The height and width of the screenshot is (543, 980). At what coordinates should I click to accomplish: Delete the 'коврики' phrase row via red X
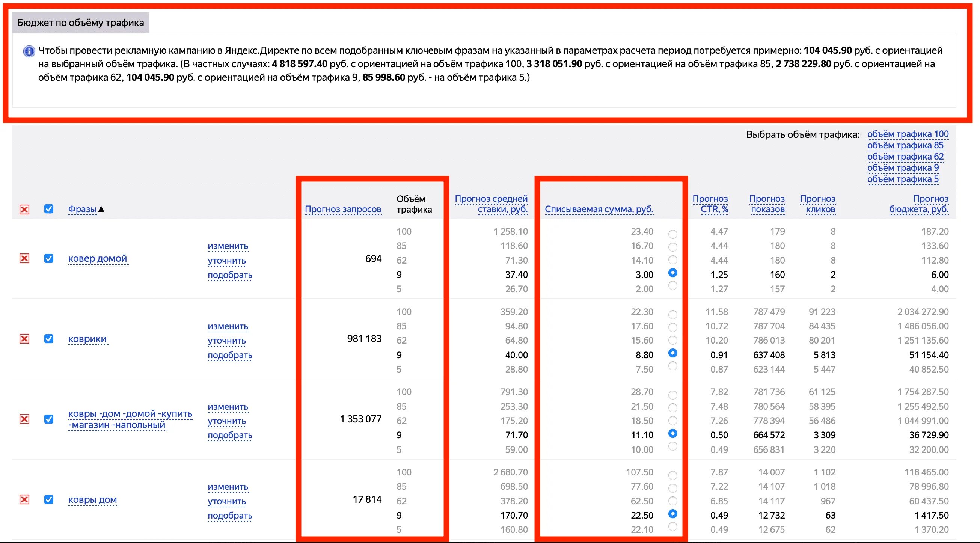point(24,339)
